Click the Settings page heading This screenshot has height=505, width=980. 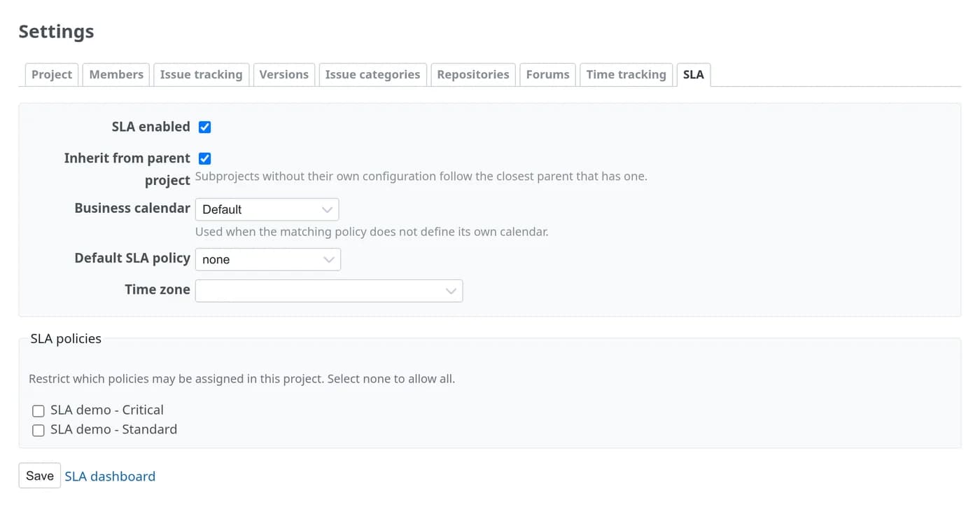click(56, 32)
